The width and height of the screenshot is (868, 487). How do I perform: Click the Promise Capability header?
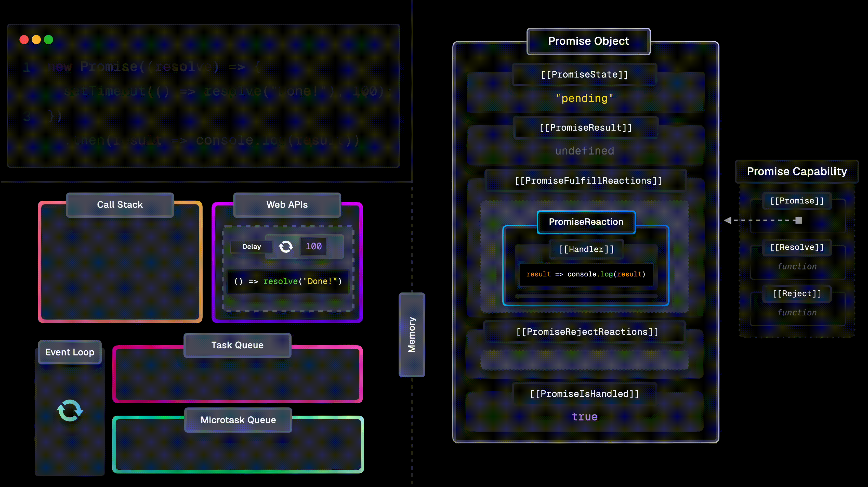[x=797, y=172]
